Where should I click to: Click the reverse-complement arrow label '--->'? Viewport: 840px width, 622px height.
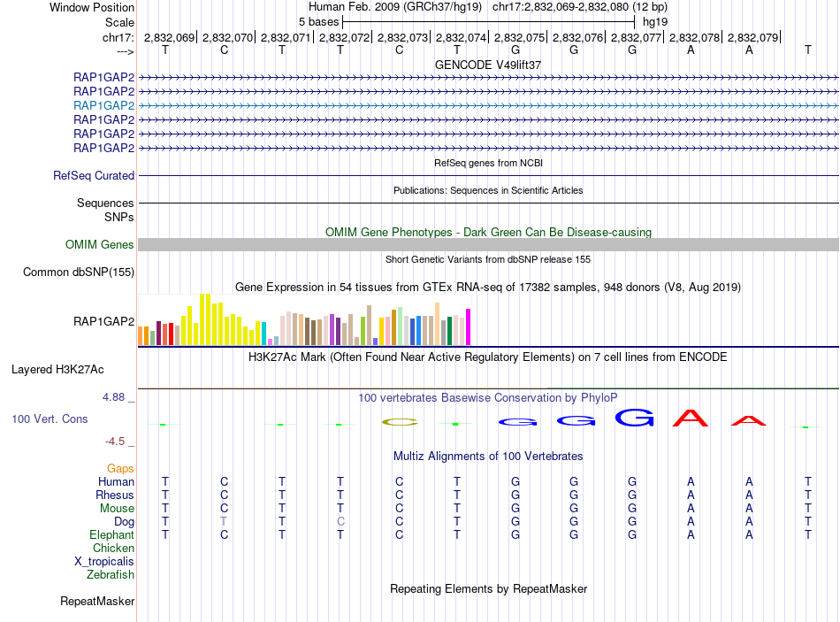click(126, 51)
